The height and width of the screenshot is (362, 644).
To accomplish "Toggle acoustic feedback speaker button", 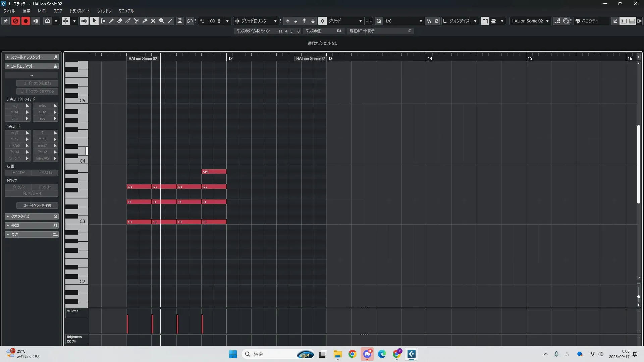I will (x=84, y=21).
